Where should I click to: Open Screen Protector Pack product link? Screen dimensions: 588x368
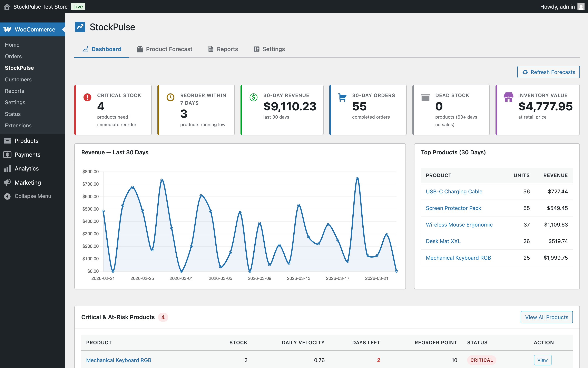[453, 208]
